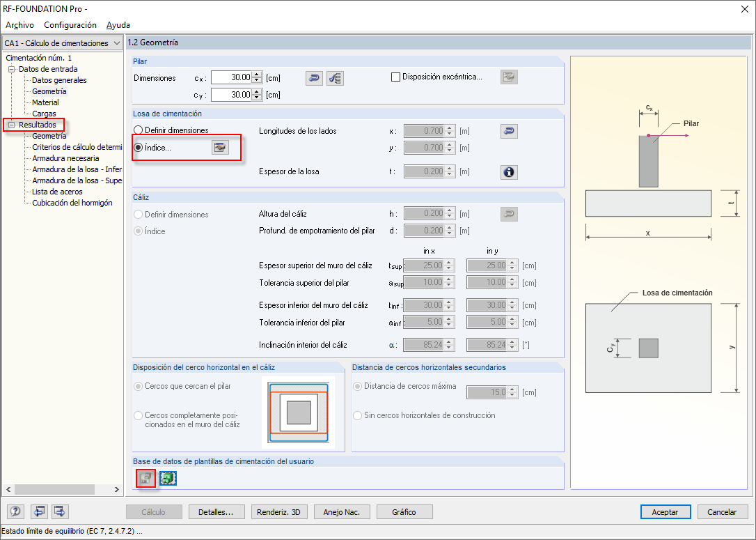756x540 pixels.
Task: Click the cy dimension input field
Action: (x=231, y=95)
